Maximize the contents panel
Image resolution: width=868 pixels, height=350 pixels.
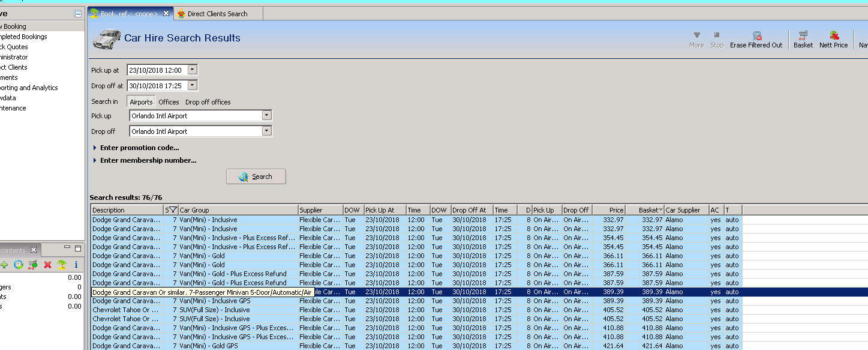tap(78, 249)
